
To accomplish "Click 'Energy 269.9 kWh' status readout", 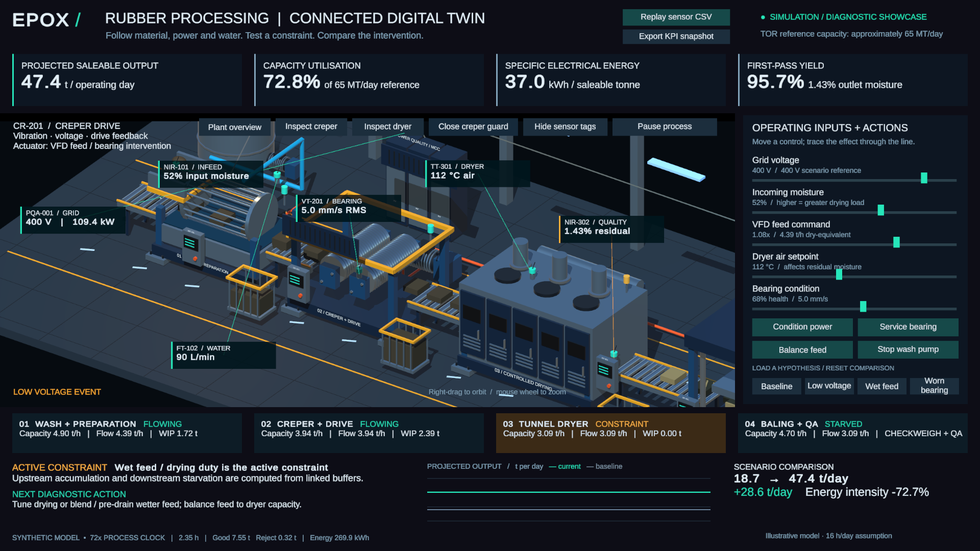I will click(339, 538).
